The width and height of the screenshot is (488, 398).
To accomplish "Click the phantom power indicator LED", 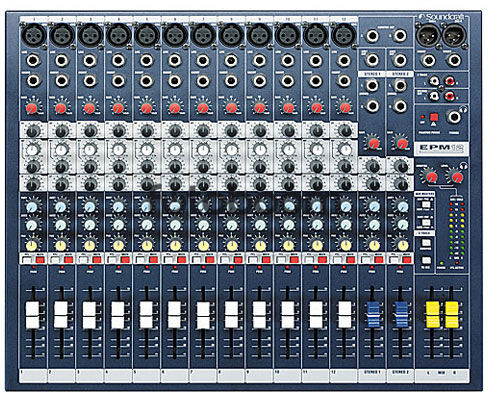I will coord(422,117).
